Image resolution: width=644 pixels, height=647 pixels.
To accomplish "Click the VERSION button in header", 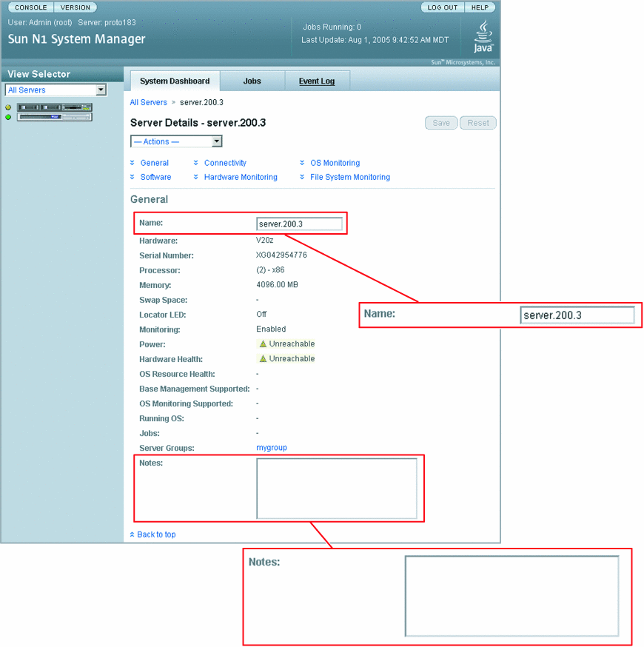I will pos(76,7).
